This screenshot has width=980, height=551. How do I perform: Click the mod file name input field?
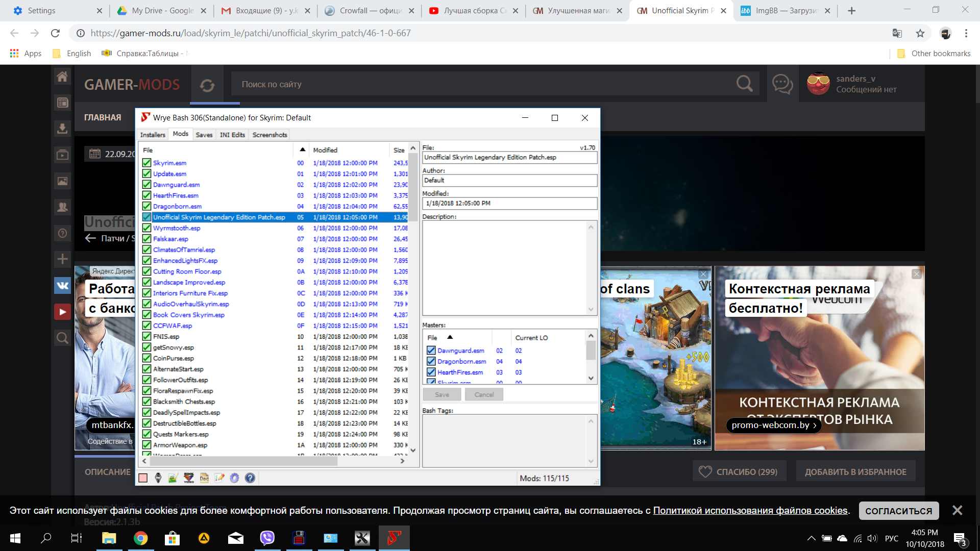(510, 158)
